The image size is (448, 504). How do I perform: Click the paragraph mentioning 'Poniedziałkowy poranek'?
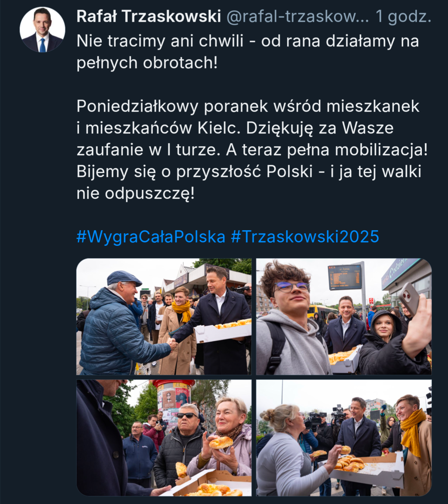pos(252,150)
